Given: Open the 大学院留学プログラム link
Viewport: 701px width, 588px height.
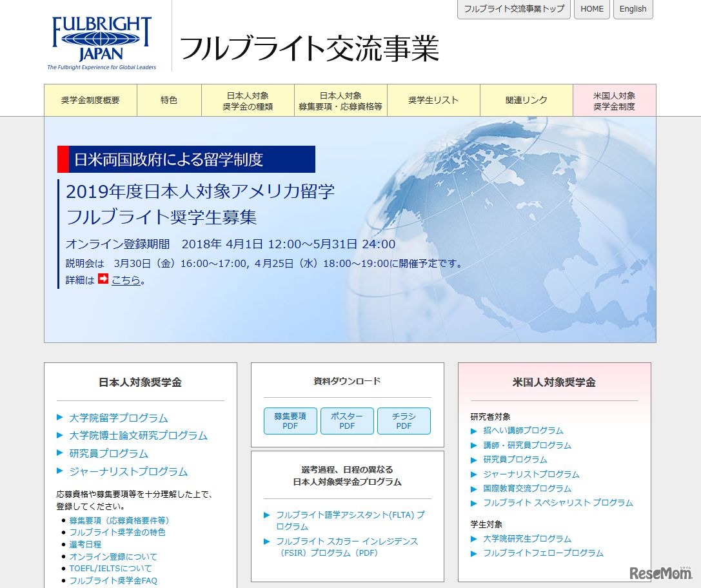Looking at the screenshot, I should coord(119,418).
